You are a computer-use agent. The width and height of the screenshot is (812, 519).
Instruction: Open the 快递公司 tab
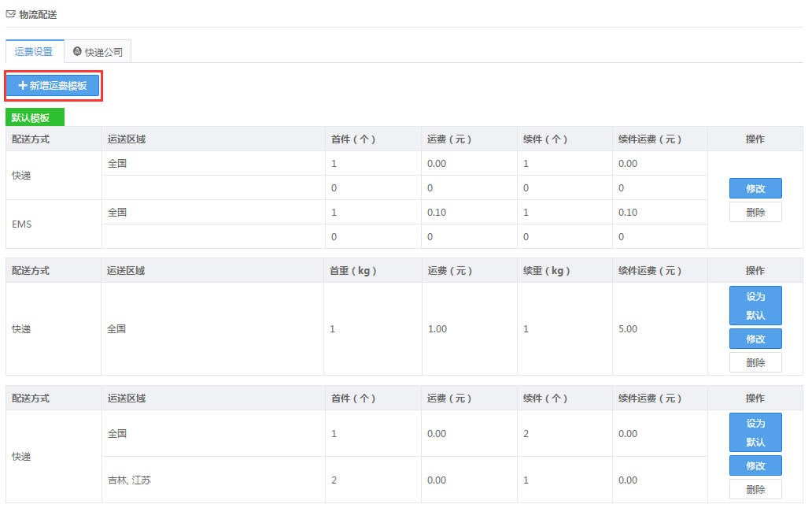pyautogui.click(x=98, y=52)
